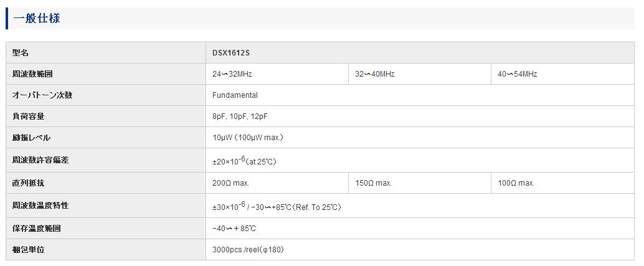The height and width of the screenshot is (266, 644).
Task: Select the DSX1612S model name cell
Action: (230, 53)
